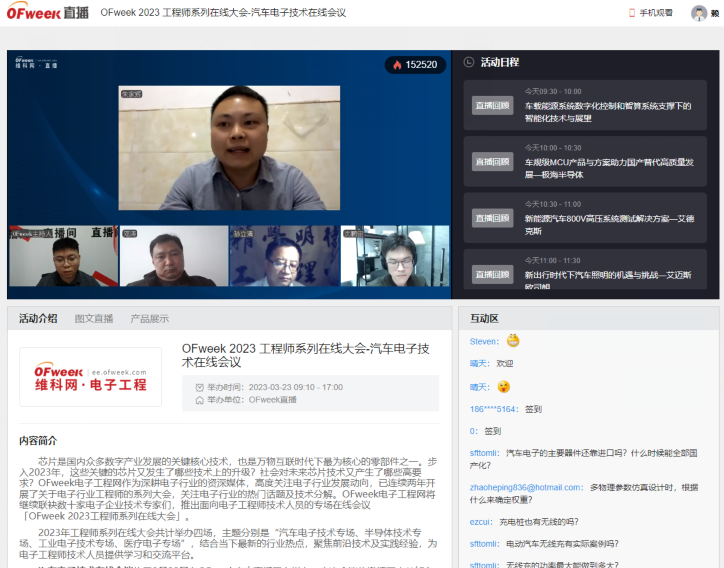Open session title 新能源汽车800V高压系统测试解决方案
724x568 pixels.
pos(609,225)
